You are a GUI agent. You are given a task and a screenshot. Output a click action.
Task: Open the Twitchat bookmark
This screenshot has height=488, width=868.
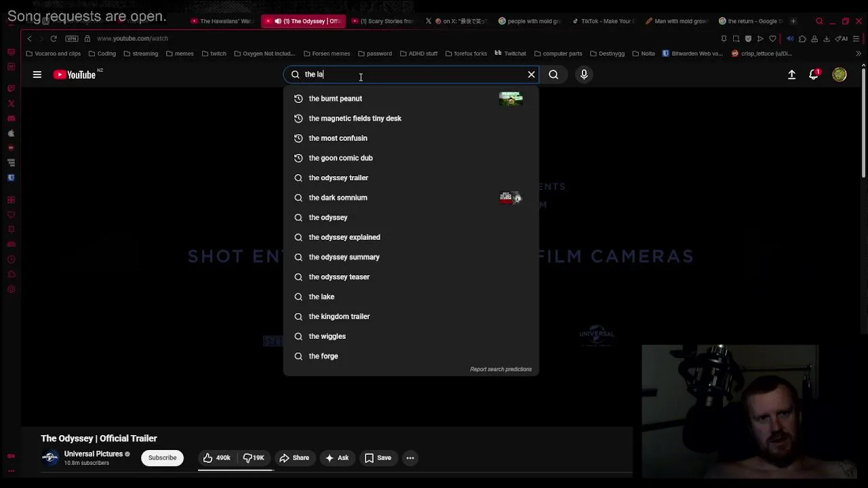[510, 54]
